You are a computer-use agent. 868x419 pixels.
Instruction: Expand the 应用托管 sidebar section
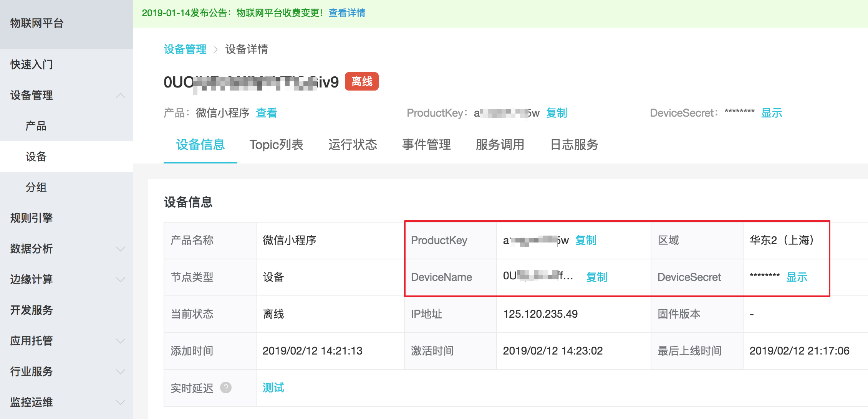(120, 341)
